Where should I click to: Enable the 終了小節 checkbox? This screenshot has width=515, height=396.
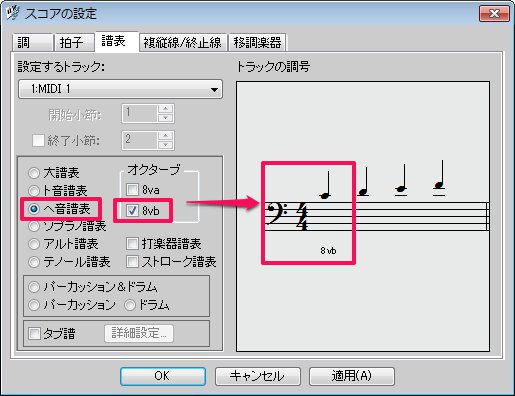tap(38, 140)
